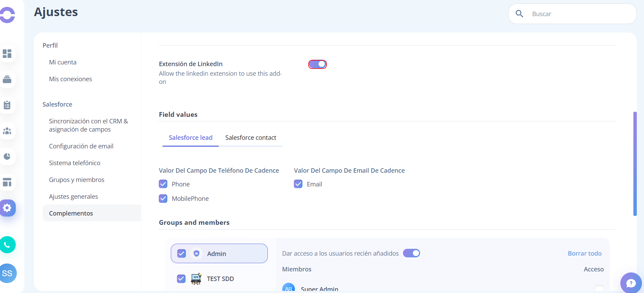Image resolution: width=644 pixels, height=293 pixels.
Task: Click the Miembros column label
Action: (x=297, y=269)
